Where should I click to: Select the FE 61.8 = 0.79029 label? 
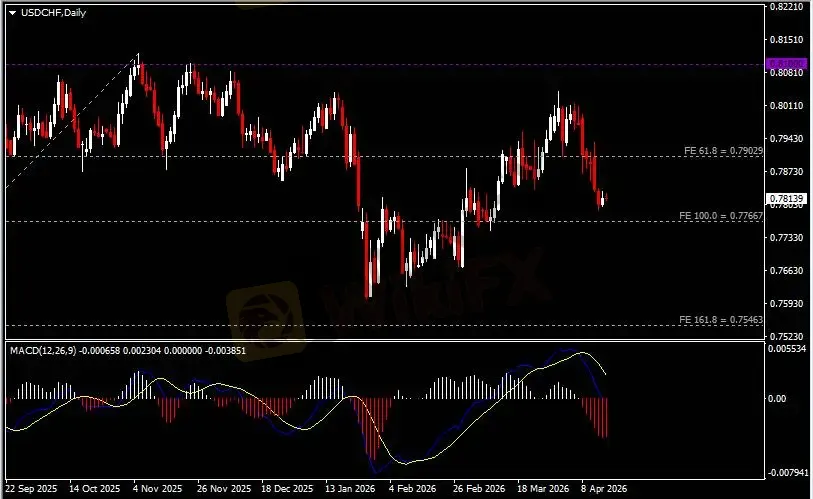(x=723, y=150)
